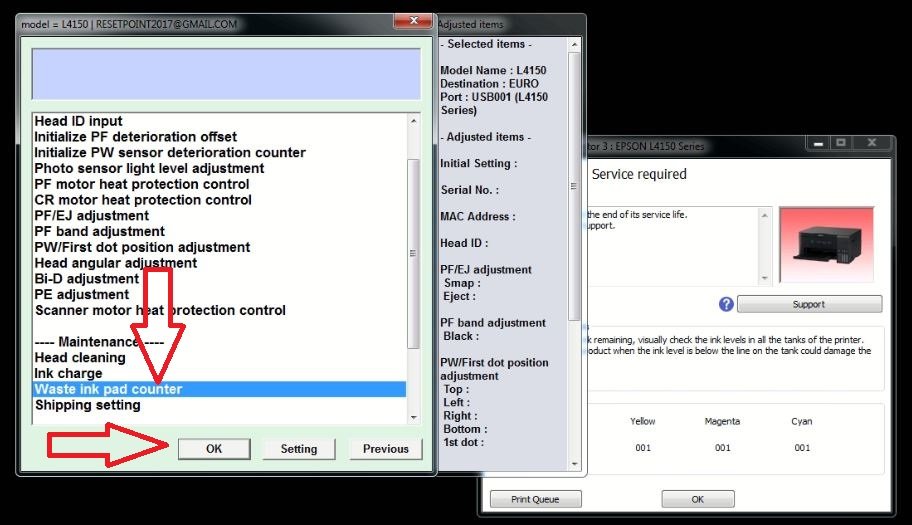Click 'Serial No. :' label in Adjusted items
This screenshot has width=912, height=525.
469,190
